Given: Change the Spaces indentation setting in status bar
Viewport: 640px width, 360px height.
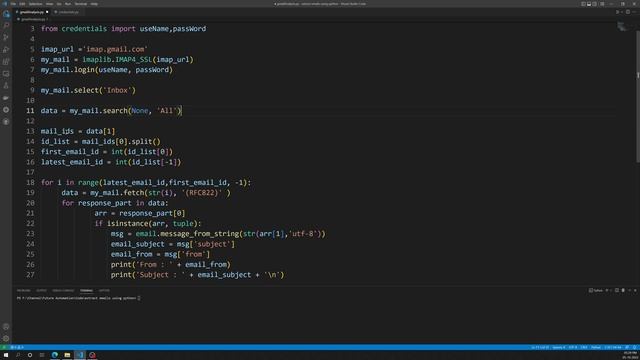Looking at the screenshot, I should (x=559, y=347).
